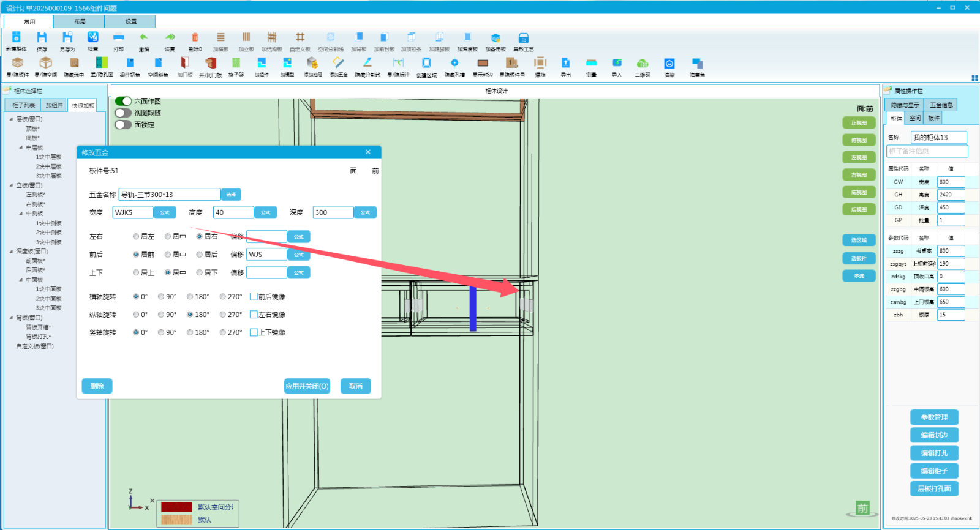This screenshot has height=530, width=980.
Task: Click the 异形工艺 toolbar icon
Action: [524, 38]
